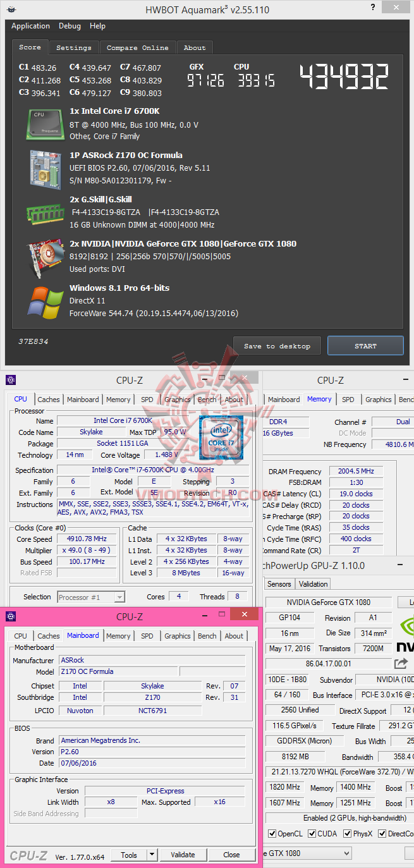414x868 pixels.
Task: Open the Sensors tab in GPU-Z
Action: [279, 584]
